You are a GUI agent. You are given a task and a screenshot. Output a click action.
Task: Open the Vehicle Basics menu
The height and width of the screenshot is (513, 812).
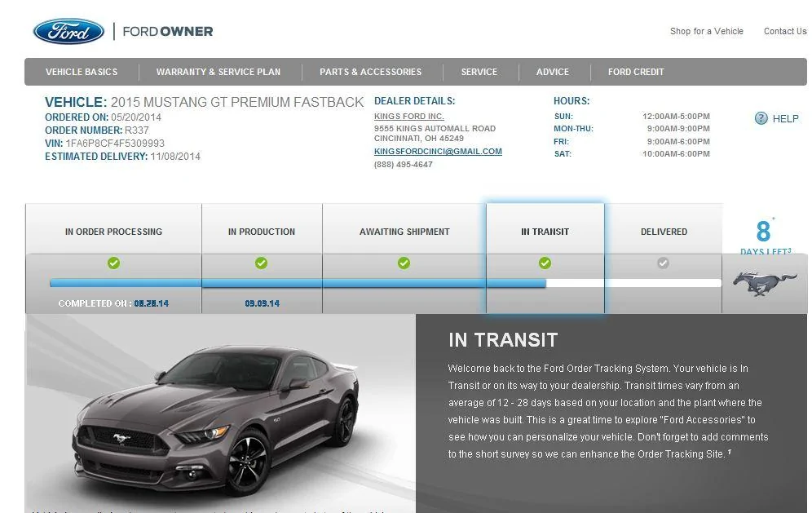[82, 72]
